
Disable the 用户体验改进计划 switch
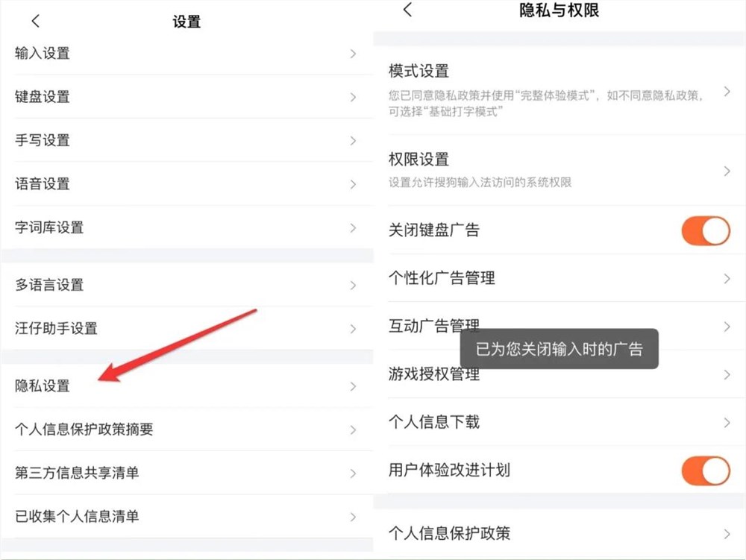click(x=706, y=471)
